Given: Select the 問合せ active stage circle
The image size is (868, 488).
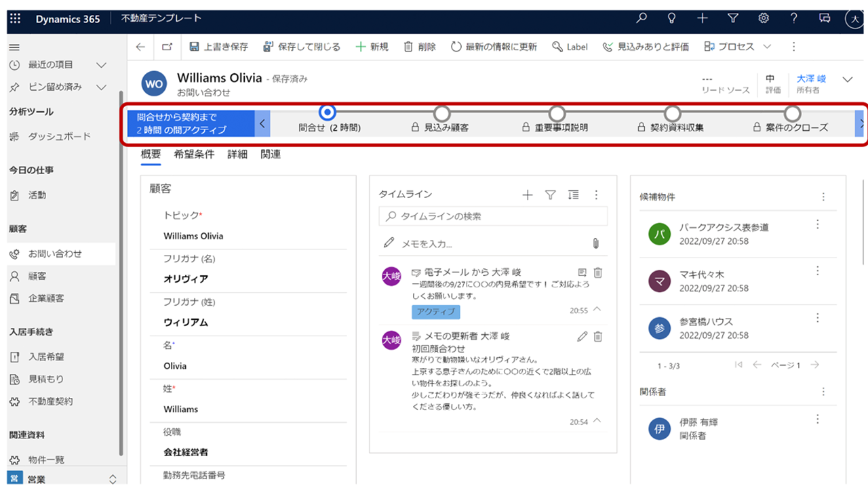Looking at the screenshot, I should (x=328, y=113).
